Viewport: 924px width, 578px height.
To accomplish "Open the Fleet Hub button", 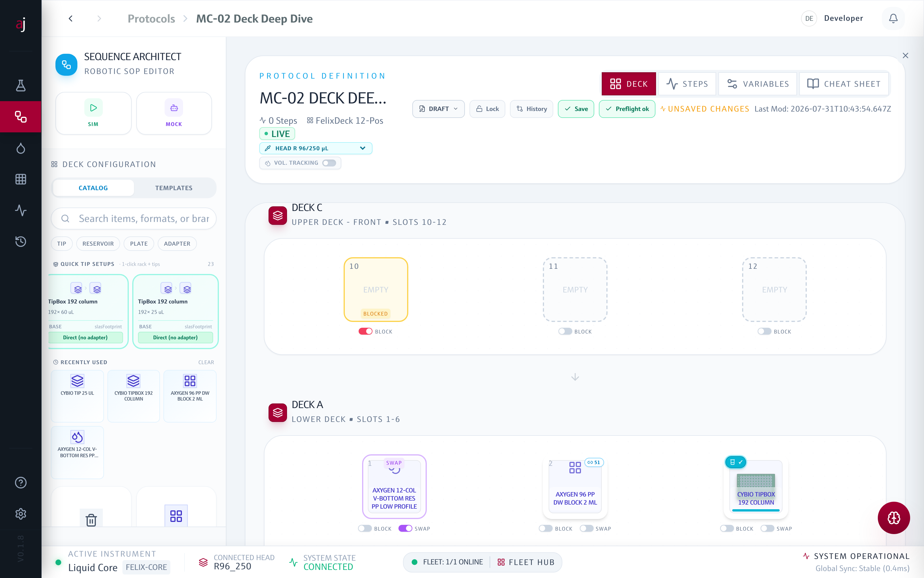I will tap(526, 562).
